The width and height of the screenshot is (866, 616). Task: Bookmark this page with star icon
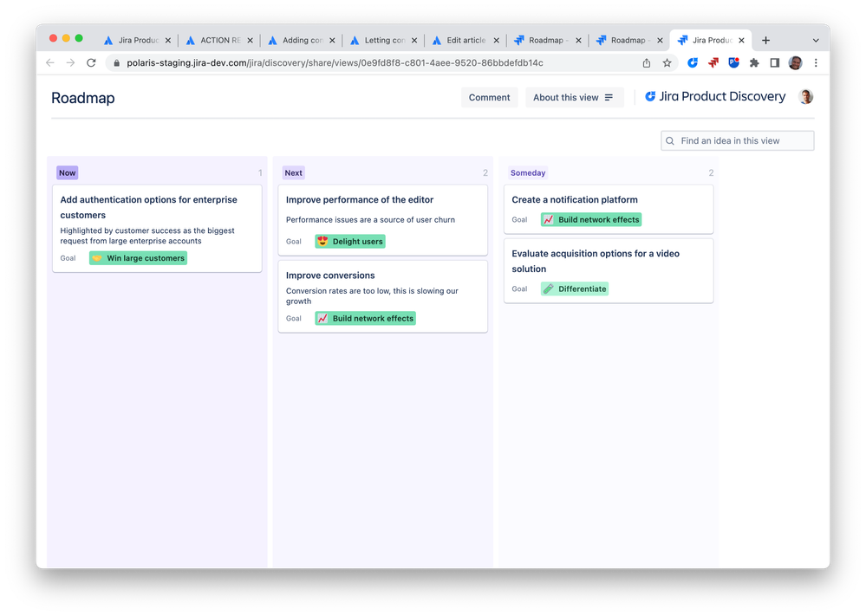coord(667,63)
